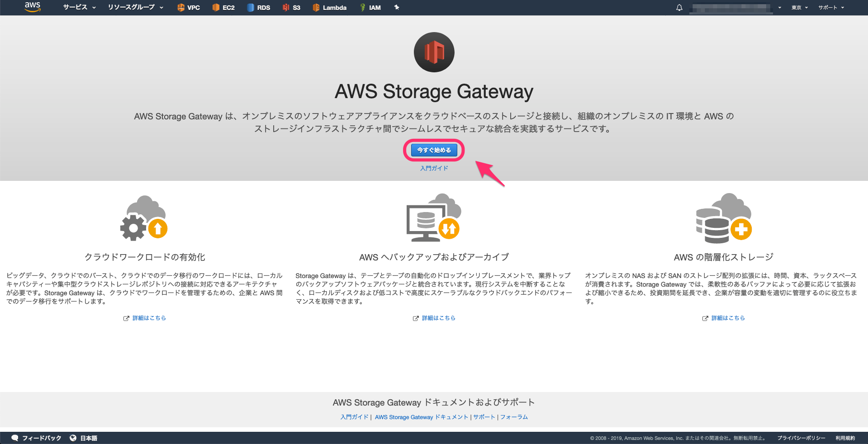Click the AWS logo to return home
The height and width of the screenshot is (444, 868).
point(32,7)
